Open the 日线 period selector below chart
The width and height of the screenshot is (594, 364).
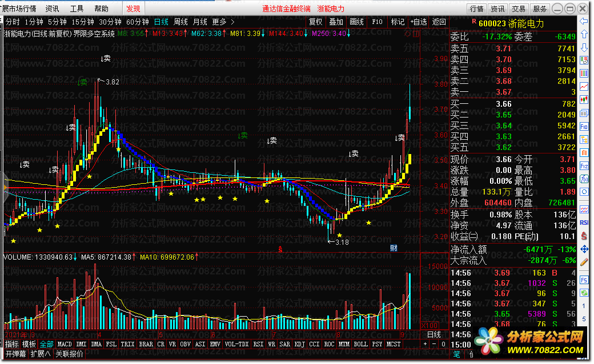[x=434, y=334]
